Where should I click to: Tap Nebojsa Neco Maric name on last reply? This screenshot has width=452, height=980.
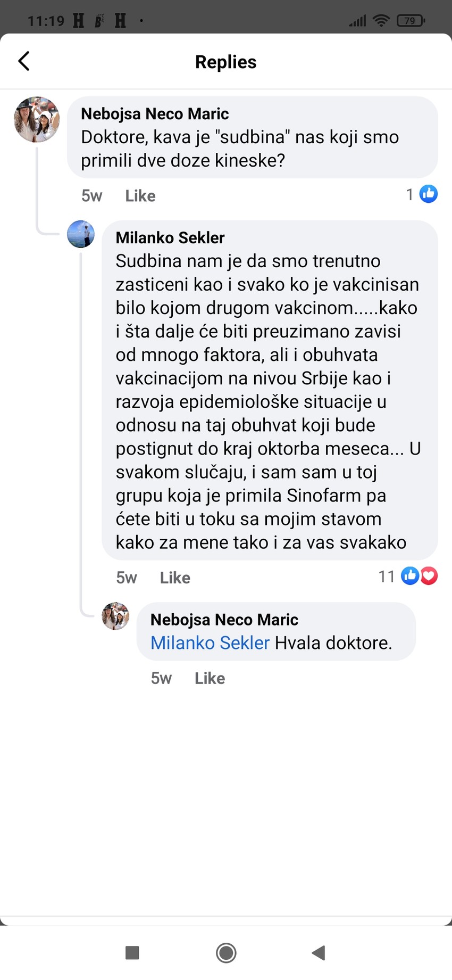224,620
